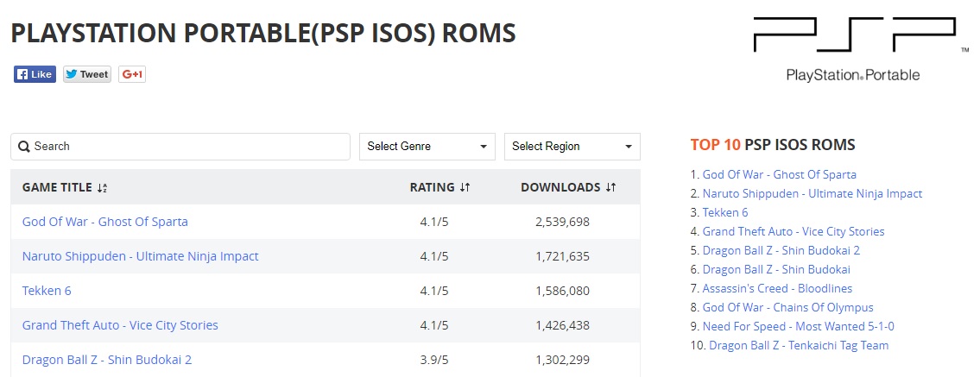Open Grand Theft Auto - Vice City Stories in table

(120, 325)
